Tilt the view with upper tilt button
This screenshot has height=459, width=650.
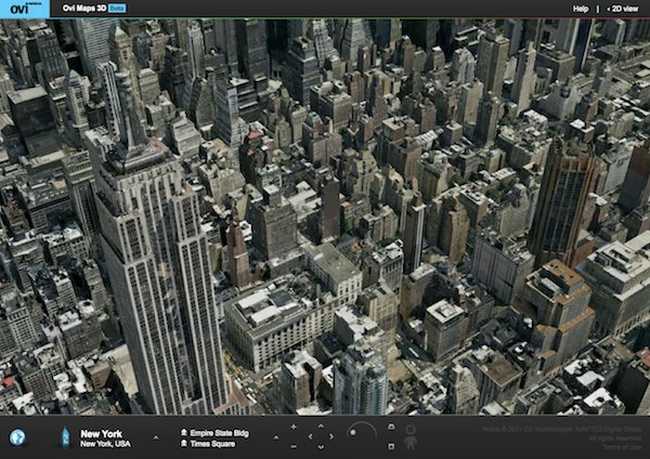pos(390,427)
